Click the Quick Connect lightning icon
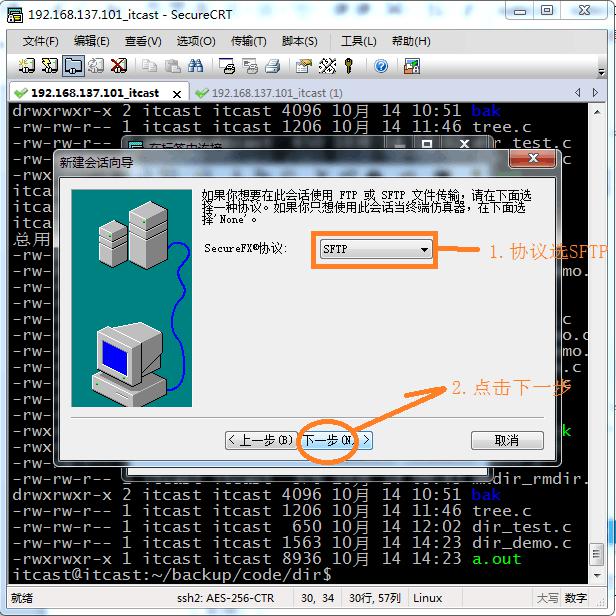The width and height of the screenshot is (616, 616). click(x=50, y=66)
